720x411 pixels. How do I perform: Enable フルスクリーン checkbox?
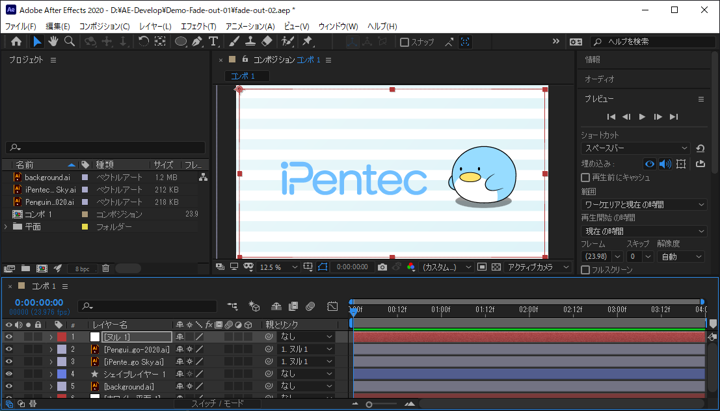tap(585, 270)
